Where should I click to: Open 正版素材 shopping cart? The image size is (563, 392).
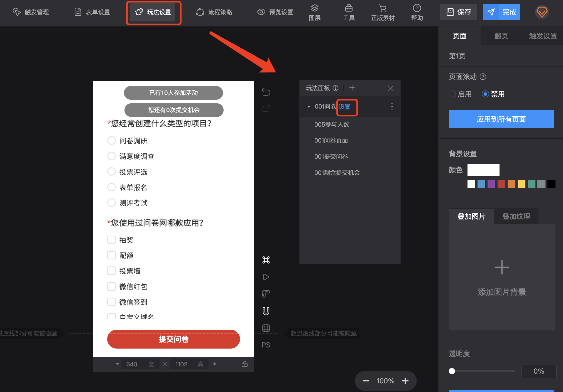383,13
